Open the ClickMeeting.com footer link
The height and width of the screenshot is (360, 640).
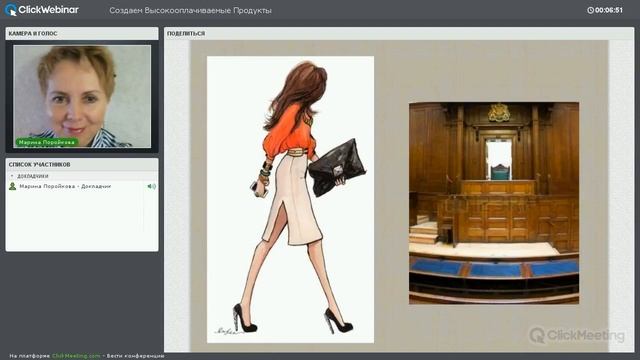[x=76, y=356]
